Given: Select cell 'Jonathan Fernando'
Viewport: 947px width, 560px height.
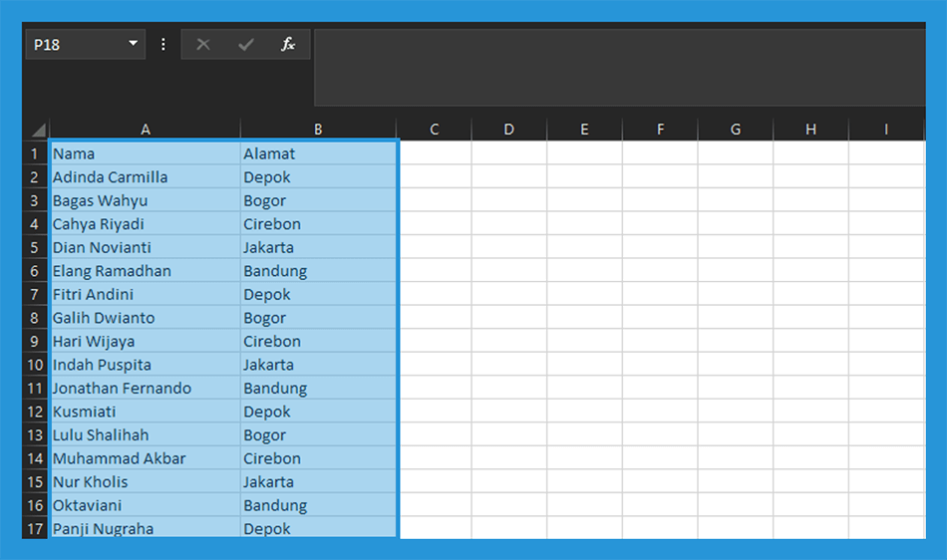Looking at the screenshot, I should coord(145,388).
